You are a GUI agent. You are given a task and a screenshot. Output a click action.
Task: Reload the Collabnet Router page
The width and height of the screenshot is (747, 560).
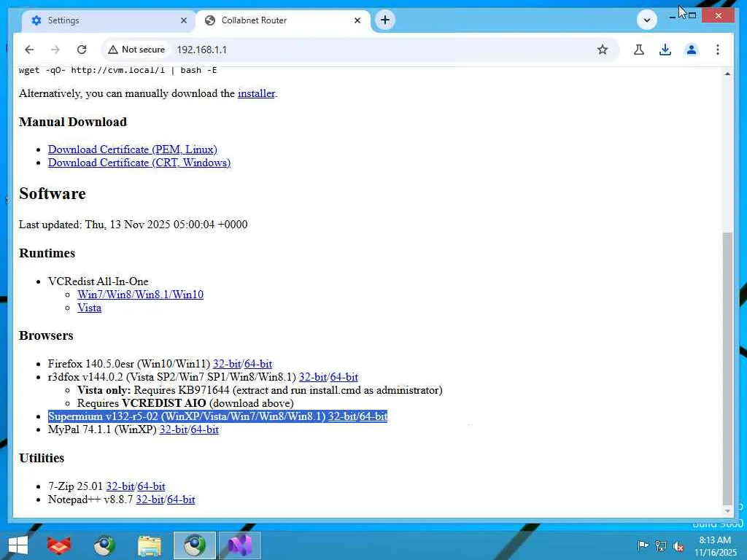[82, 50]
